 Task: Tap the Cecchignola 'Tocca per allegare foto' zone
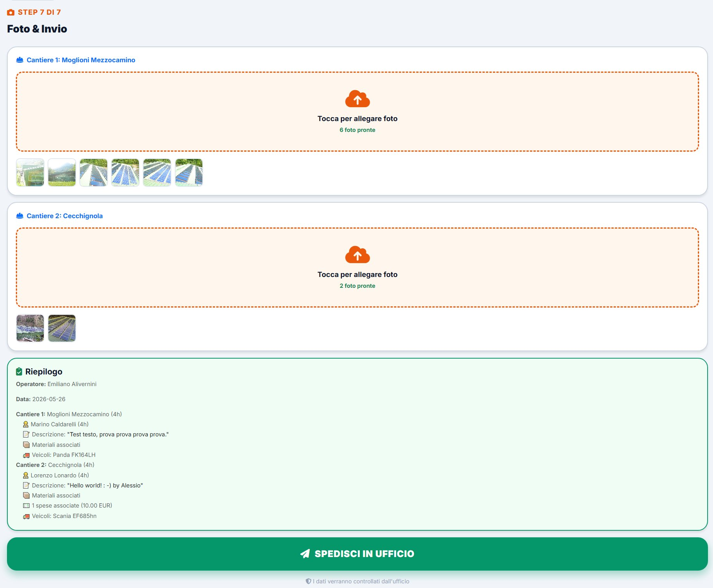pyautogui.click(x=357, y=267)
